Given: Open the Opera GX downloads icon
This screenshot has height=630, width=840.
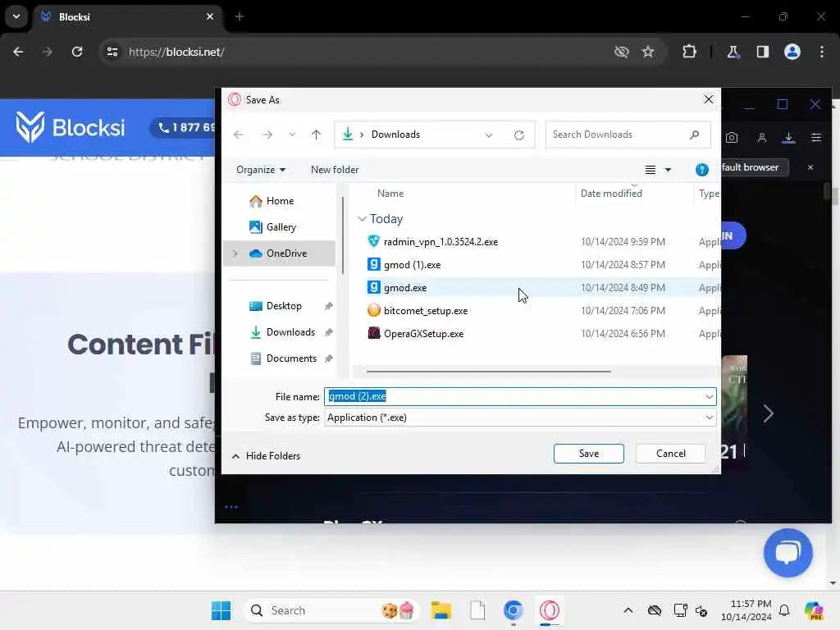Looking at the screenshot, I should point(788,138).
